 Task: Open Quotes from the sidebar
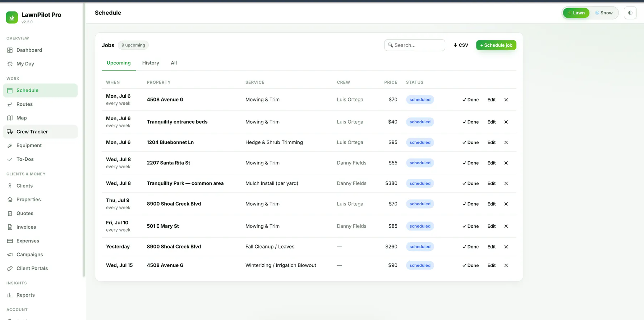(x=40, y=213)
